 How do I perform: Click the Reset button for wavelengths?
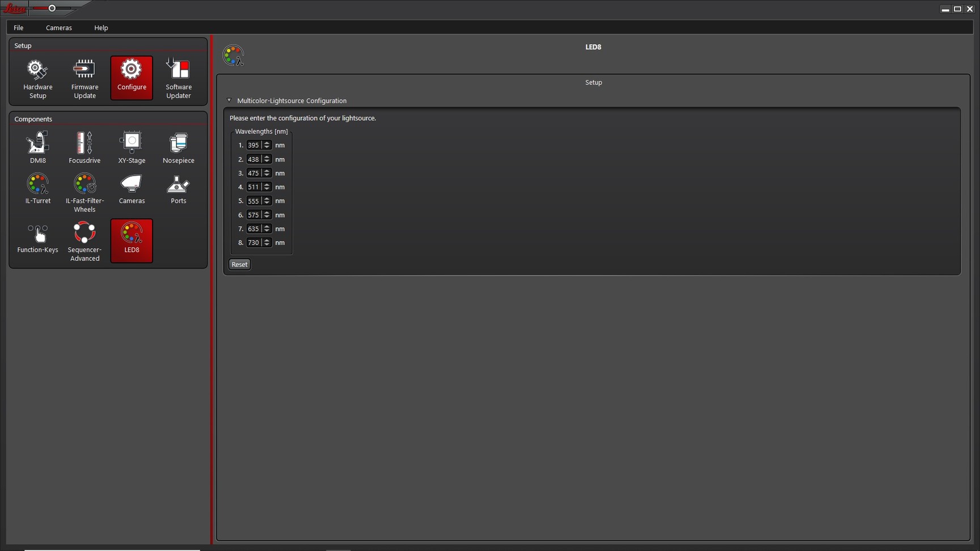click(x=239, y=265)
